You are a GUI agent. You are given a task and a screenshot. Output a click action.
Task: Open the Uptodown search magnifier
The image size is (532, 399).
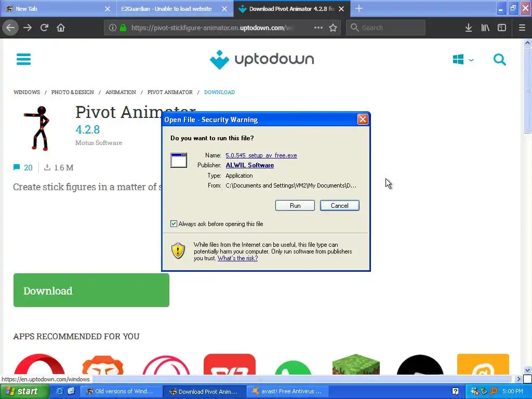499,59
